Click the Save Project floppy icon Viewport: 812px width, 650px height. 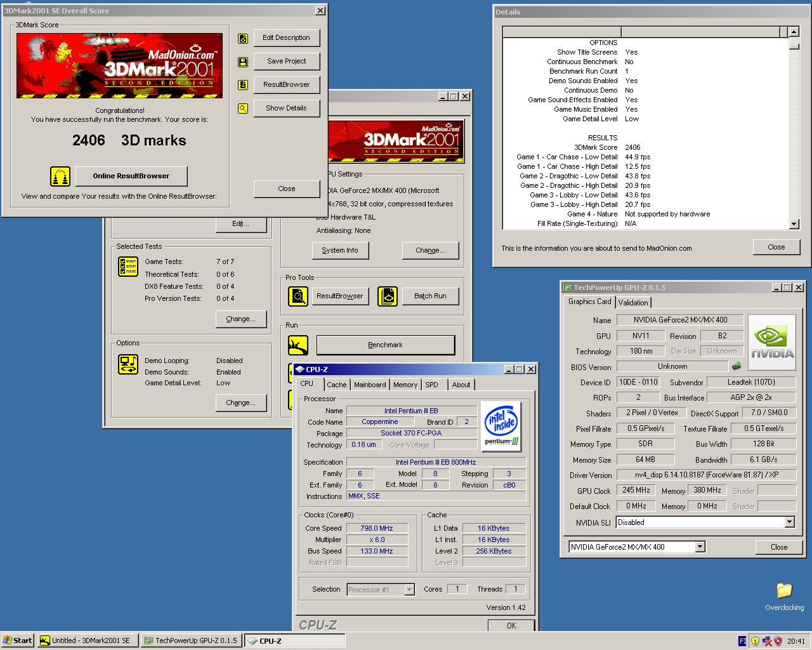[243, 62]
